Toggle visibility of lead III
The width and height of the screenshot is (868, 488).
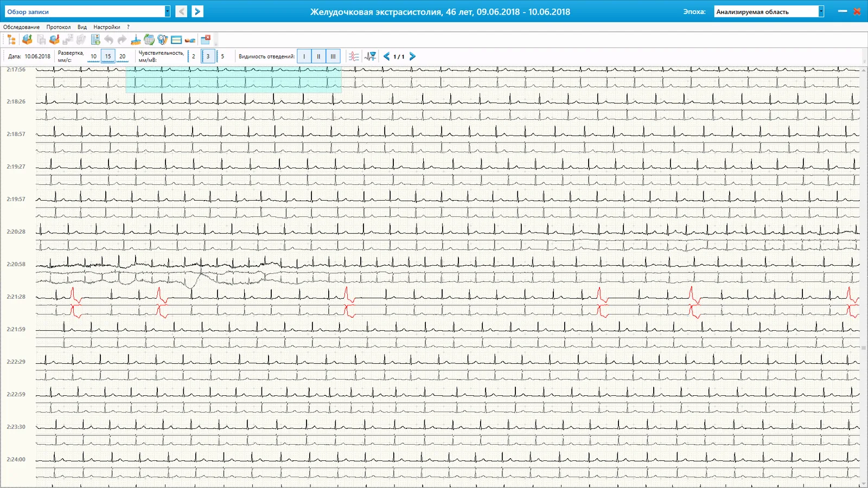click(x=333, y=56)
